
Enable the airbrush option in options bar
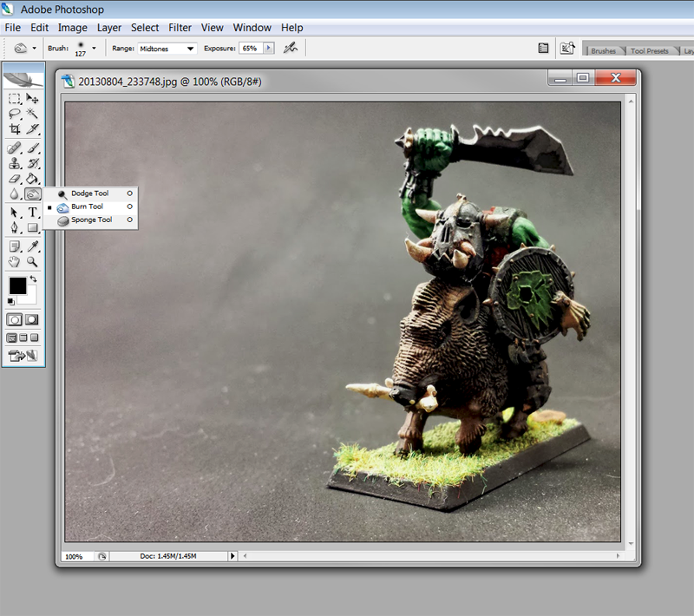[291, 49]
